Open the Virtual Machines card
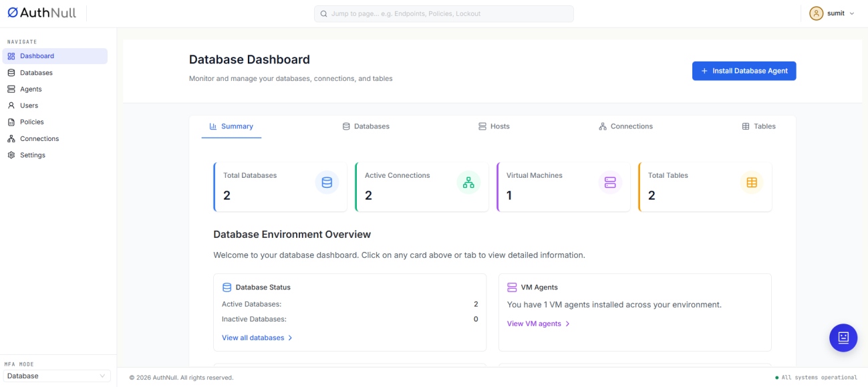This screenshot has height=387, width=868. pyautogui.click(x=563, y=187)
